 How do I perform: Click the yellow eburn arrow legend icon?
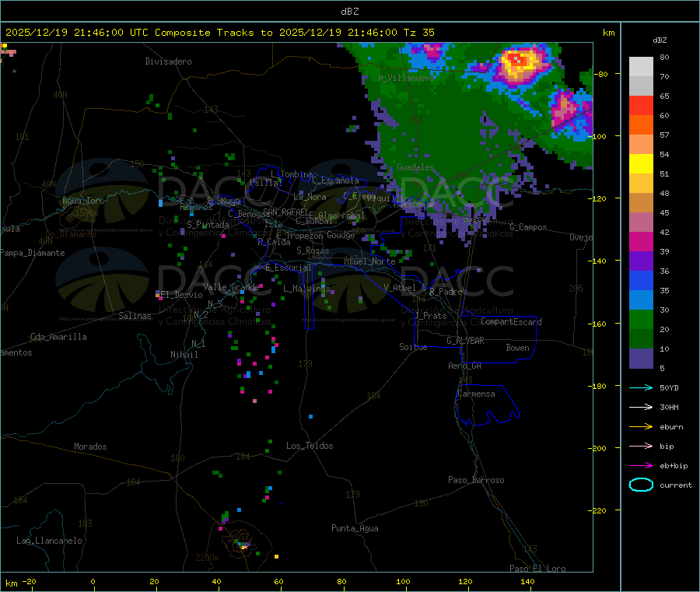pyautogui.click(x=641, y=427)
